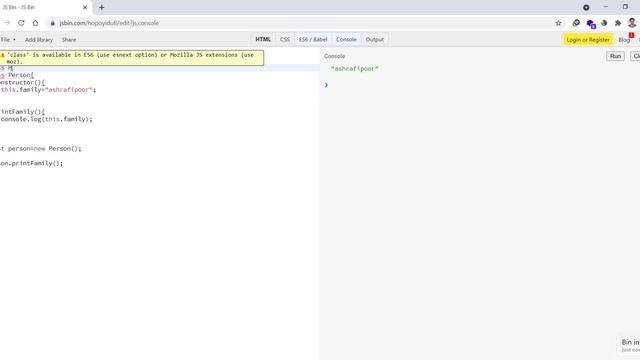
Task: Click the "ashrafipoor" console output text
Action: click(355, 69)
